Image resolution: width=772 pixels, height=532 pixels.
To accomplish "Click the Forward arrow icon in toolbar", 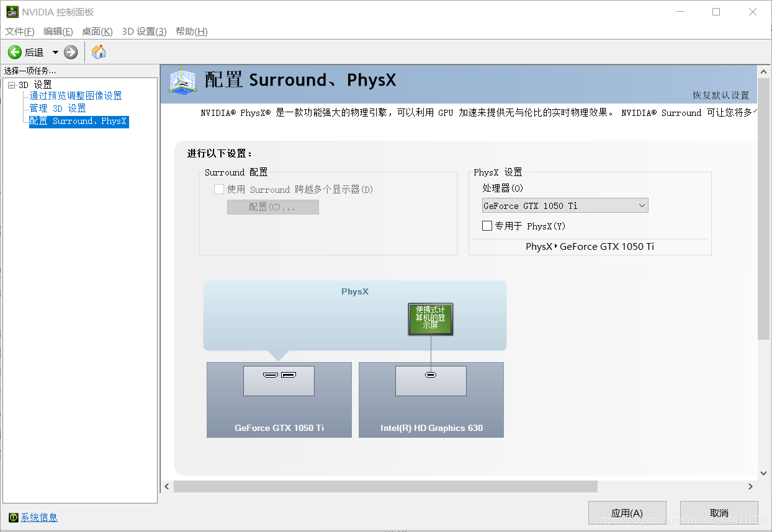I will (x=71, y=52).
